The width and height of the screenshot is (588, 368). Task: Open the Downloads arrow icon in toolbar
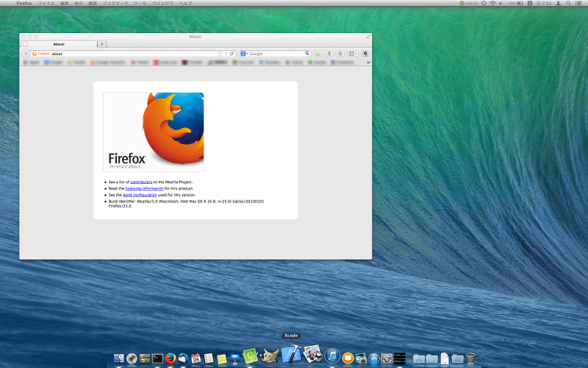329,54
